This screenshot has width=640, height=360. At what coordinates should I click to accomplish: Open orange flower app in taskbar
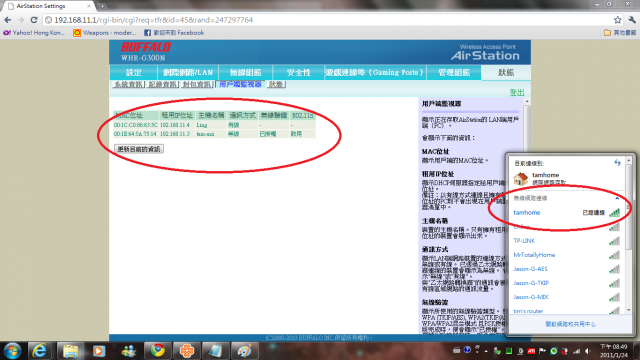coord(187,351)
